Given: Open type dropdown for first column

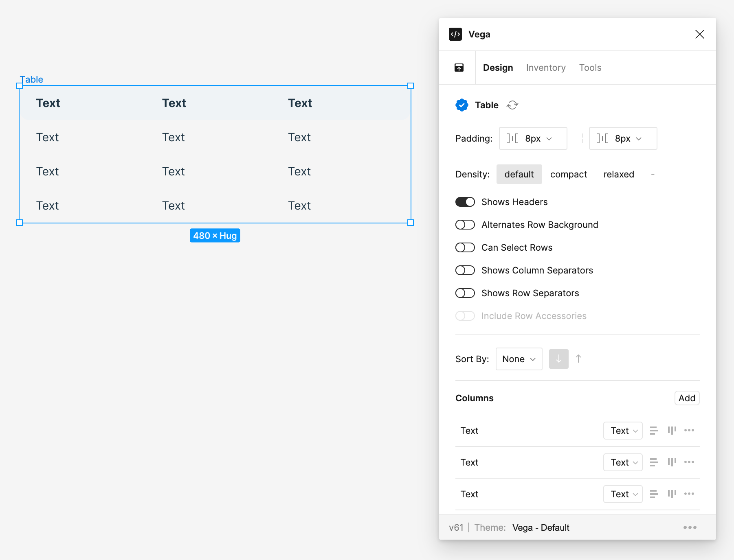Looking at the screenshot, I should [623, 431].
